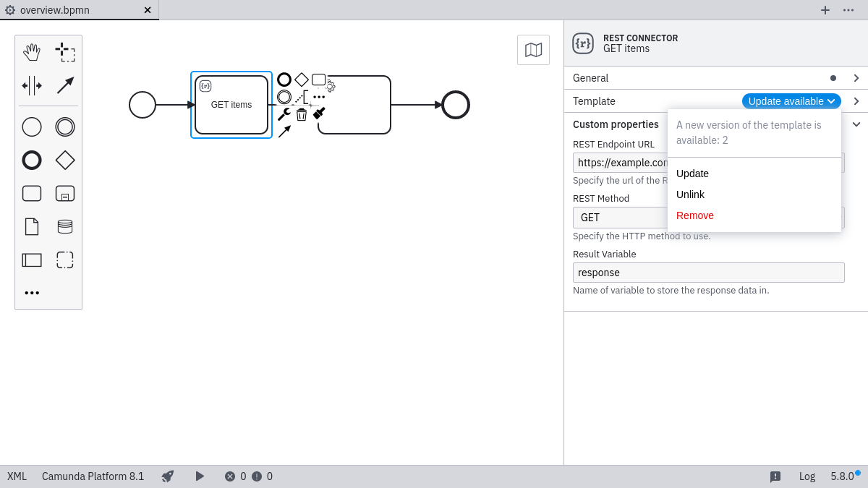Click the deploy rocket icon
This screenshot has width=868, height=488.
168,476
